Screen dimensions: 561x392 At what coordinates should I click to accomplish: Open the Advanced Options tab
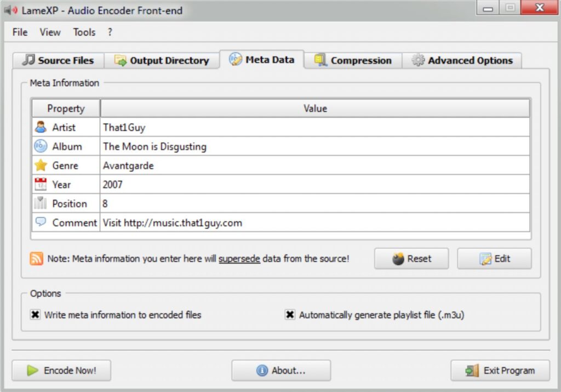click(x=462, y=60)
